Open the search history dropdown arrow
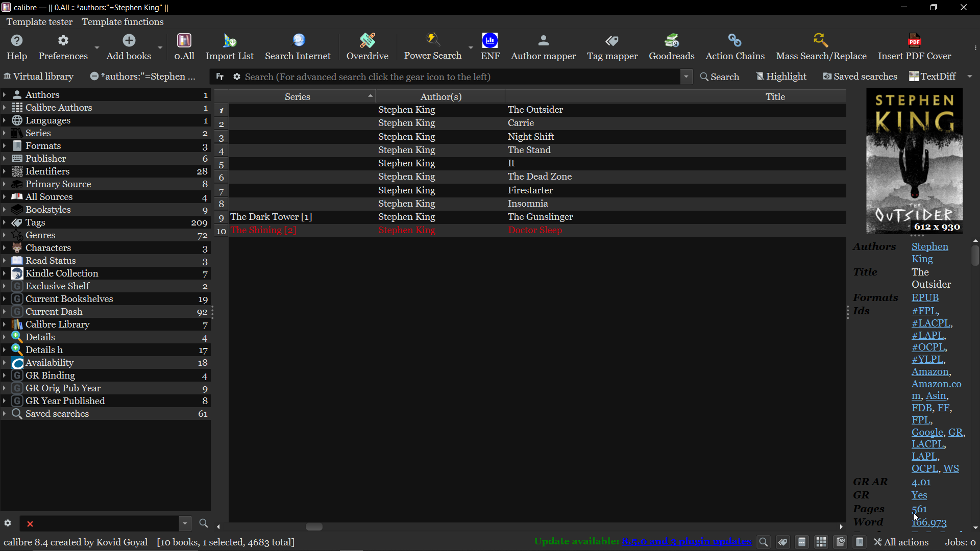 [686, 77]
